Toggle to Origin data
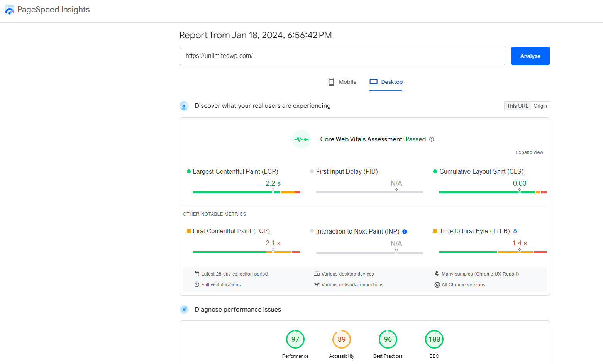The image size is (603, 364). tap(540, 106)
